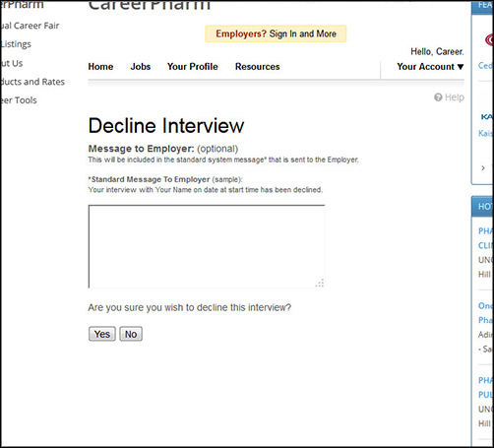
Task: Expand the Your Account dropdown arrow
Action: (461, 67)
